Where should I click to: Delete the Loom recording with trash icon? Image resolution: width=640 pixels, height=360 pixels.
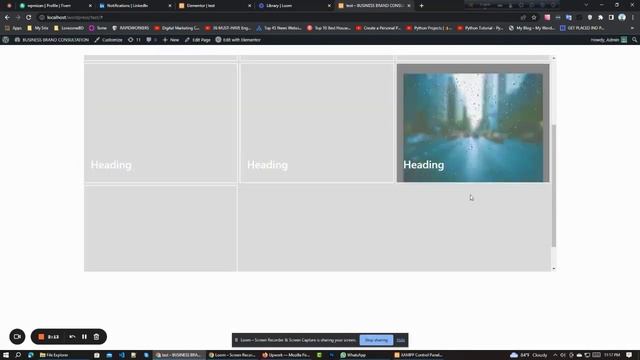[x=96, y=337]
